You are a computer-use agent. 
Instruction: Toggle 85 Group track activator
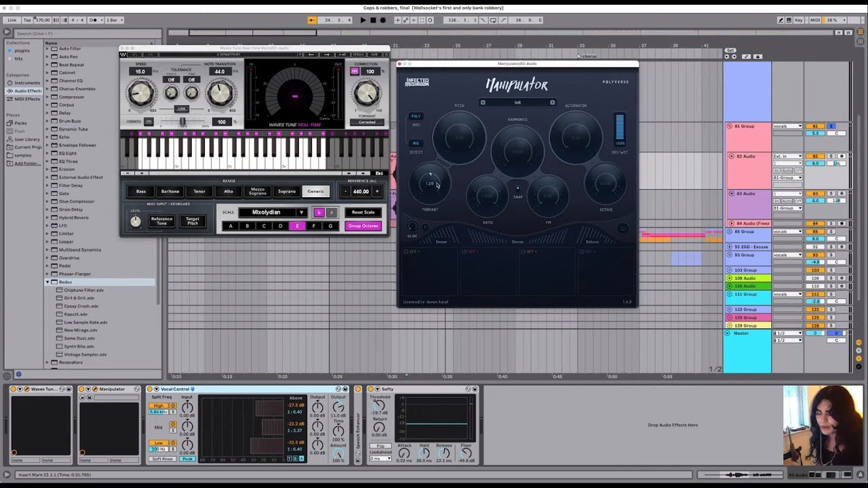[815, 232]
